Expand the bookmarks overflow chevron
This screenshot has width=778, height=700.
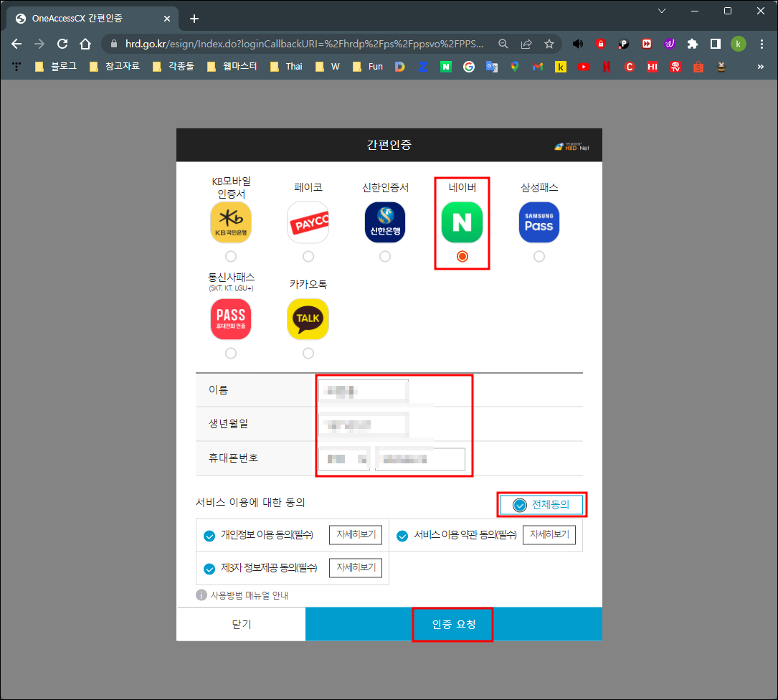[x=759, y=66]
